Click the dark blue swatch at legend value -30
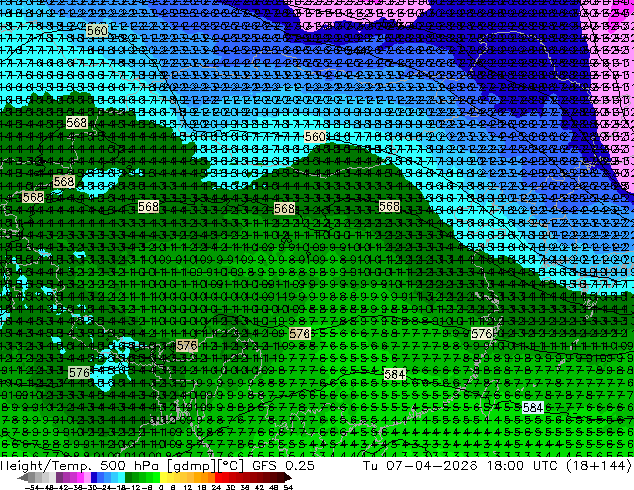 coord(94,477)
